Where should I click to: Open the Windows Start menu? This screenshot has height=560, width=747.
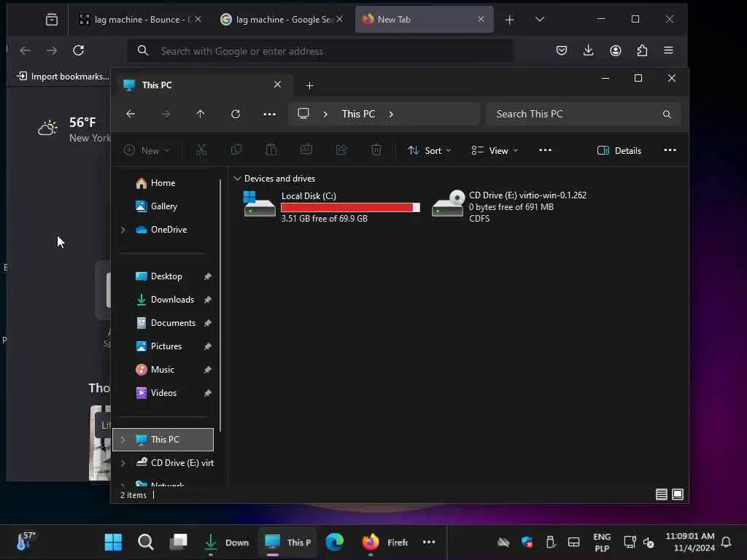(x=113, y=542)
